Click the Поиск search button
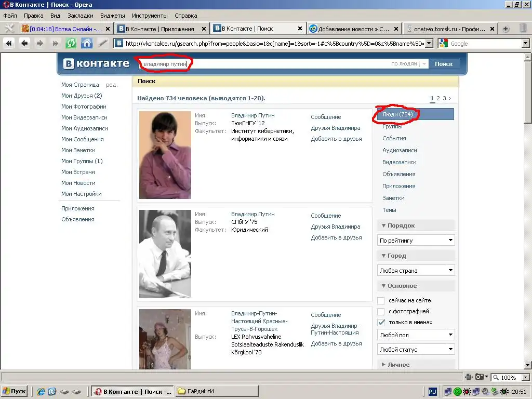Screen dimensions: 532x399 (444, 64)
